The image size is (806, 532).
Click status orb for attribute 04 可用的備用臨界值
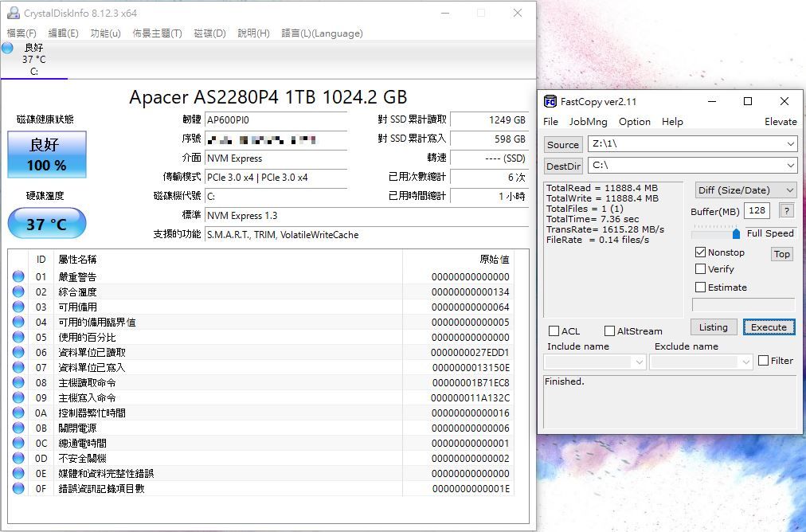click(x=18, y=322)
